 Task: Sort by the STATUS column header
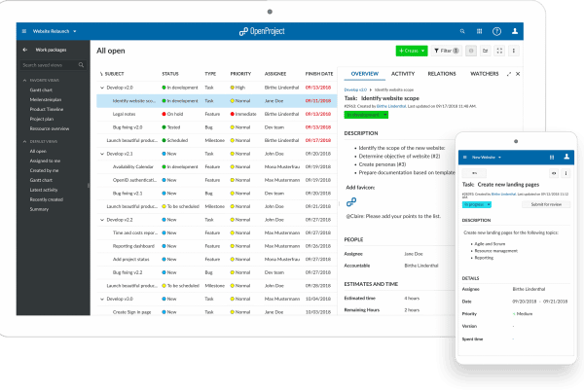click(x=170, y=74)
